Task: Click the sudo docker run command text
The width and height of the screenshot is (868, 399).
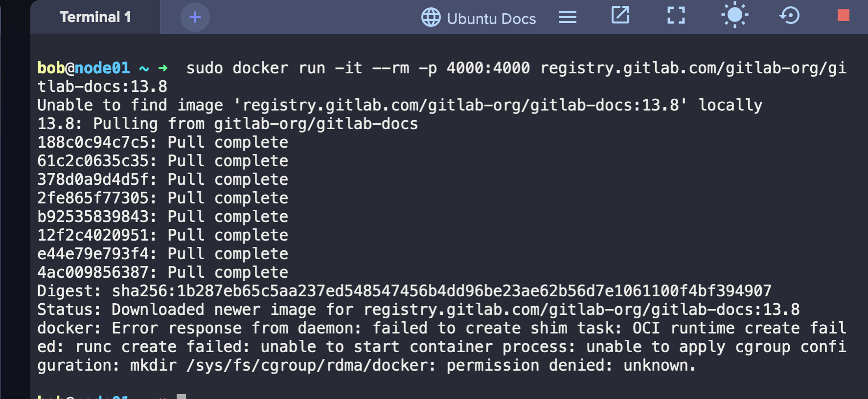Action: pos(357,68)
